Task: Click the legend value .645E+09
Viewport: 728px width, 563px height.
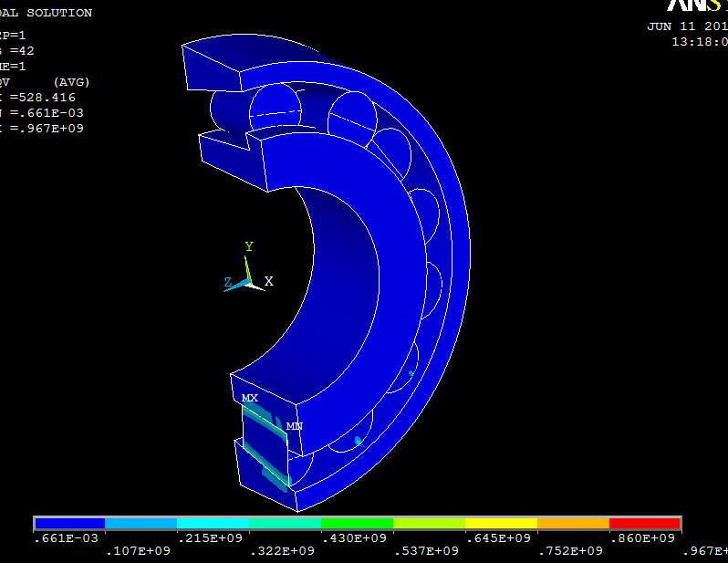Action: pos(498,538)
